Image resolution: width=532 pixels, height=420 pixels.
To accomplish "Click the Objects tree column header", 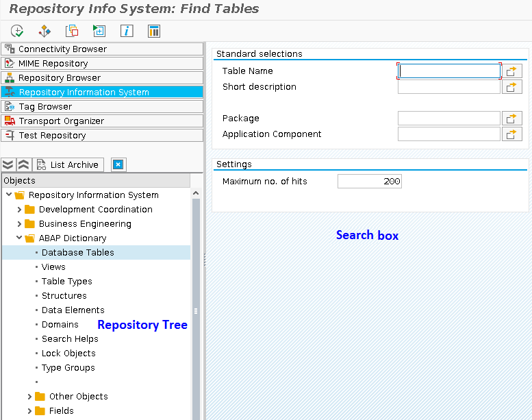I will [96, 181].
